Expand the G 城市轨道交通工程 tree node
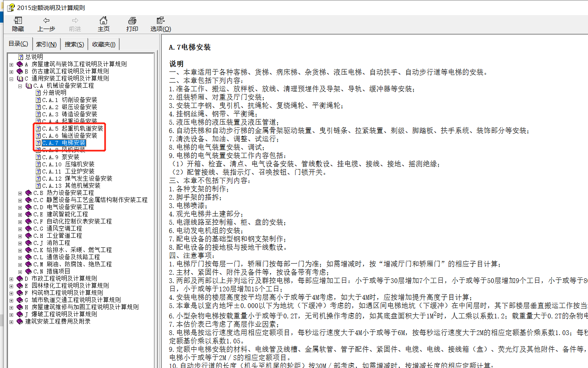Image resolution: width=588 pixels, height=368 pixels. click(11, 300)
